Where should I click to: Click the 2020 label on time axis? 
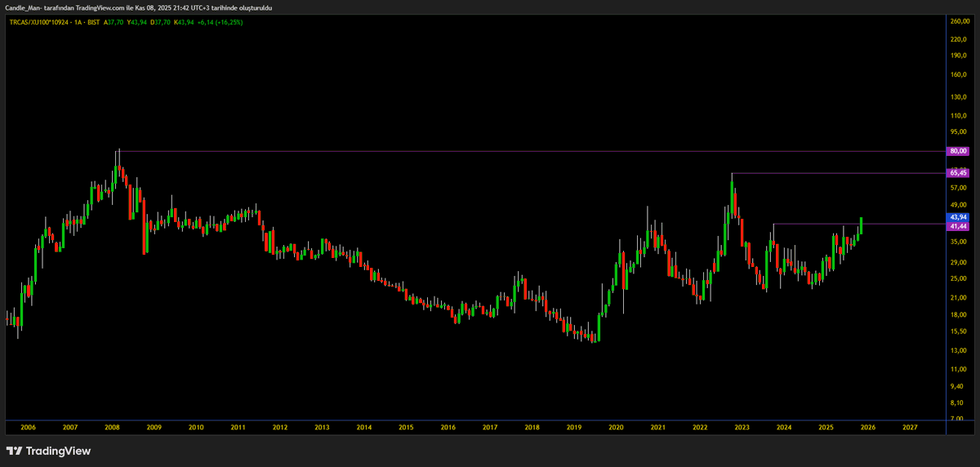pos(617,427)
